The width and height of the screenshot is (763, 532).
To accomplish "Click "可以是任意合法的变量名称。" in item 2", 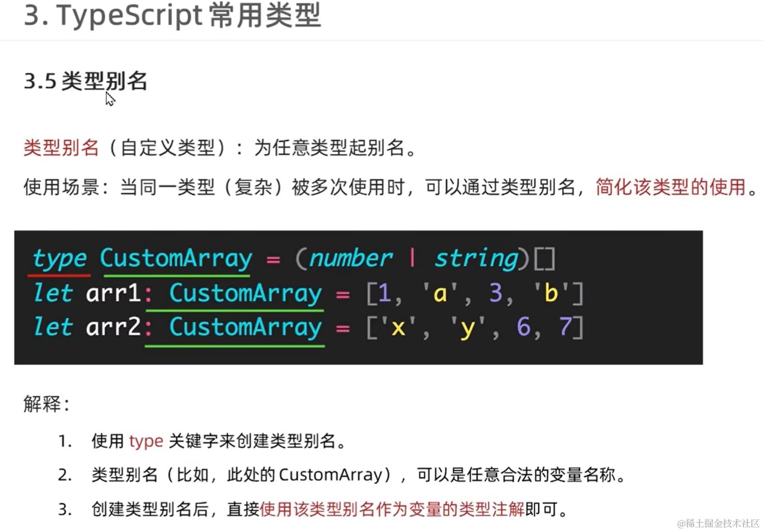I will click(x=521, y=475).
